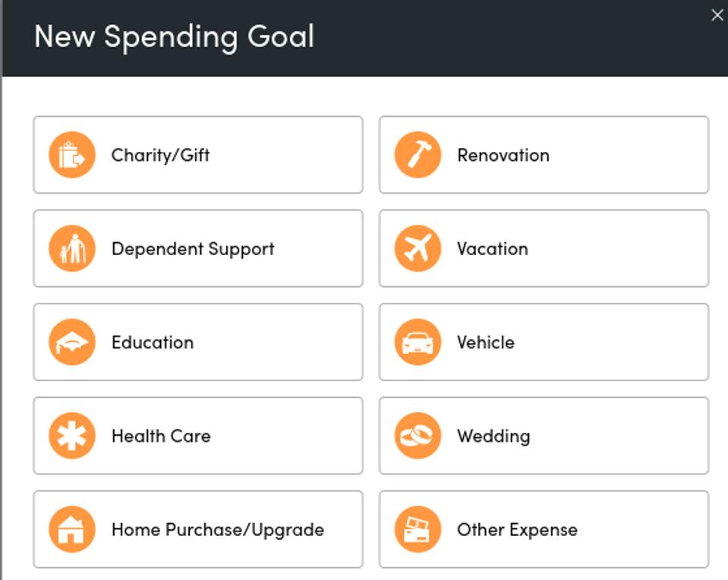The image size is (728, 580).
Task: Select the Renovation spending goal label
Action: click(503, 155)
